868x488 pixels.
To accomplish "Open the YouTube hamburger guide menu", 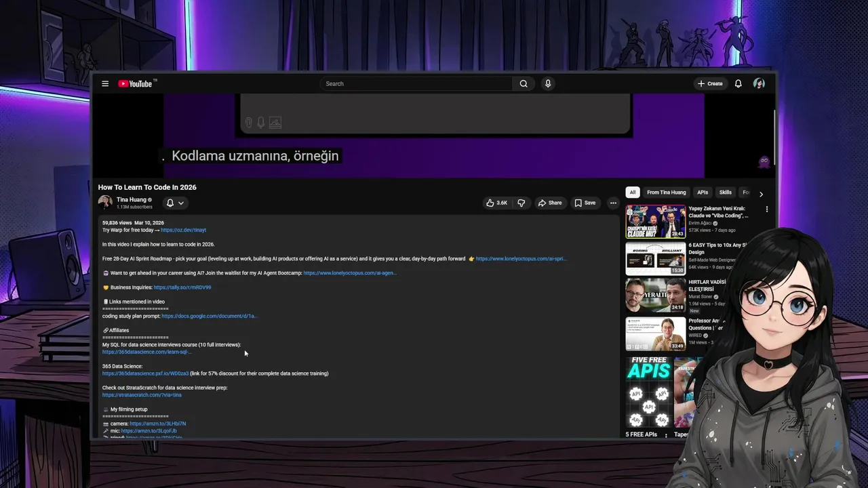I will 105,84.
